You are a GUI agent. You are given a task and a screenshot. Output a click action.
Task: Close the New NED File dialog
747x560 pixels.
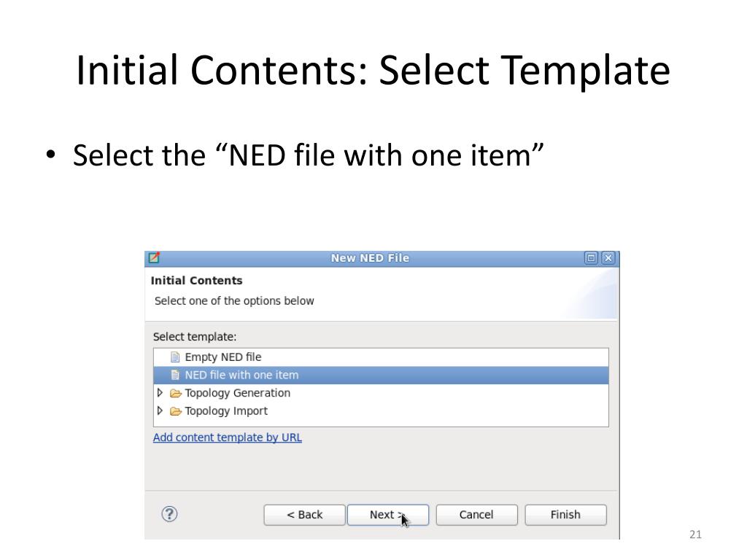click(x=608, y=258)
